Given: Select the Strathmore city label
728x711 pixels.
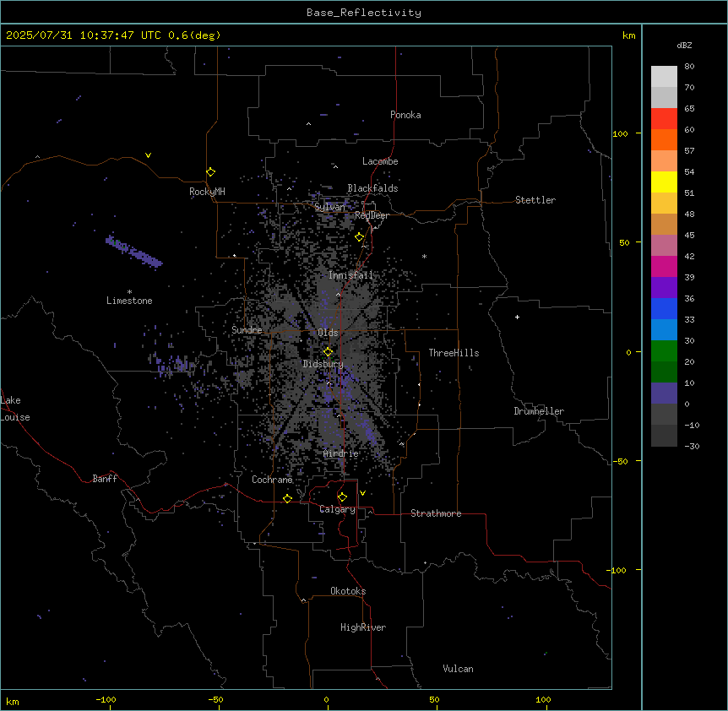Looking at the screenshot, I should pyautogui.click(x=436, y=513).
